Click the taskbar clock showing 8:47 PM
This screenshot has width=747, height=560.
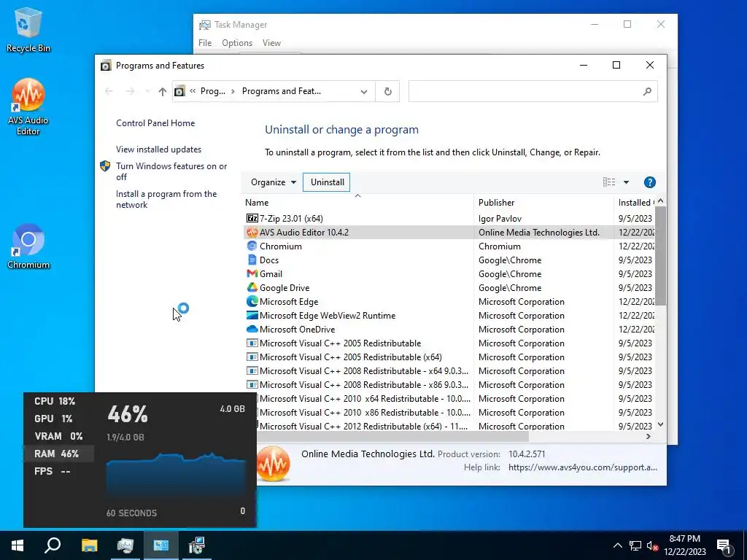(x=684, y=545)
